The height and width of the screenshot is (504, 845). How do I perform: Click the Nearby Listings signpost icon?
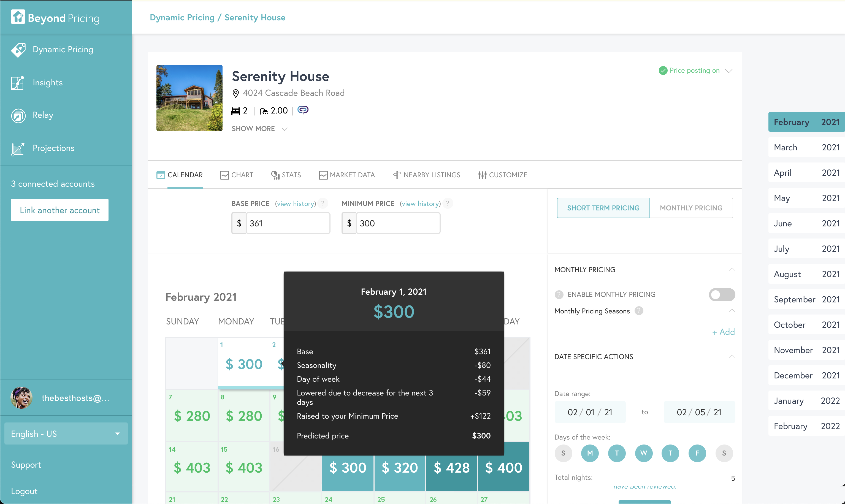click(397, 175)
